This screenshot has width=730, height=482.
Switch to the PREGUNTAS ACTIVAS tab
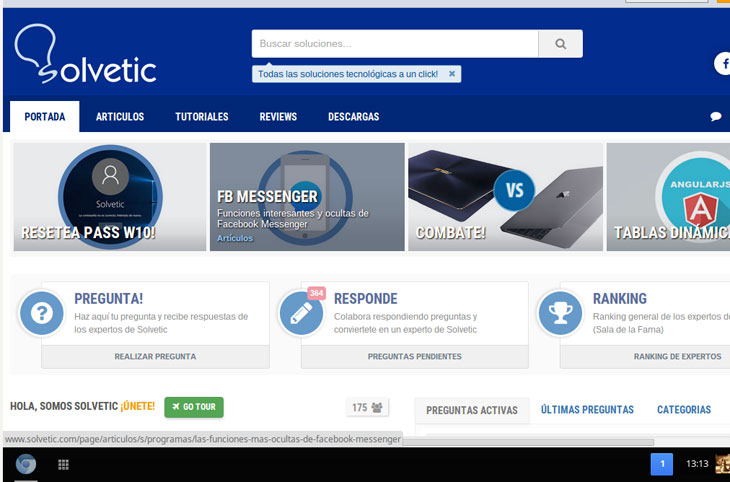coord(472,410)
